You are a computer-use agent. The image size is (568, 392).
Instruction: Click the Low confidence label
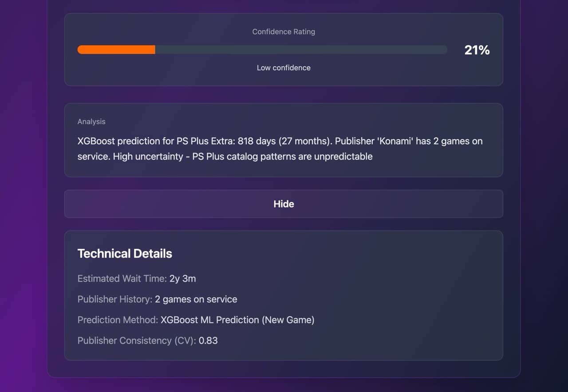tap(284, 67)
